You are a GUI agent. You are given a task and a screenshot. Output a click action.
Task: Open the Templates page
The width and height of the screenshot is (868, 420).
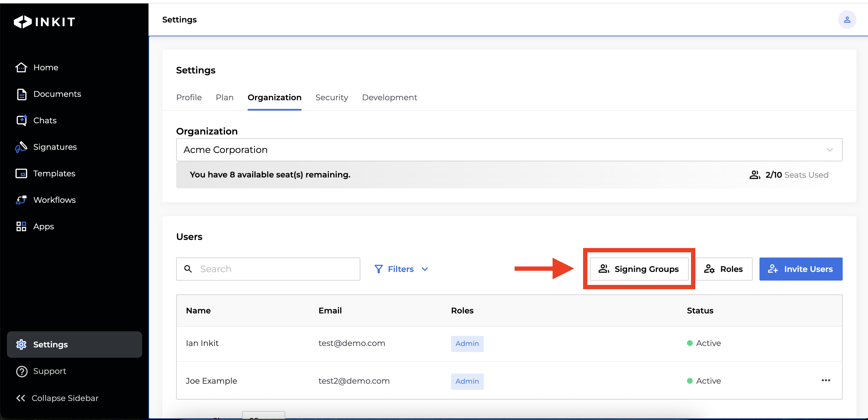pyautogui.click(x=45, y=173)
